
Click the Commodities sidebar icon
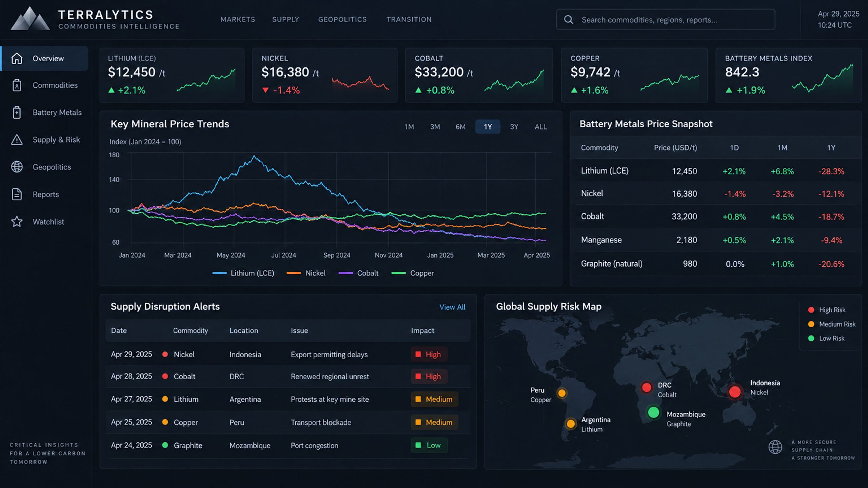click(17, 85)
